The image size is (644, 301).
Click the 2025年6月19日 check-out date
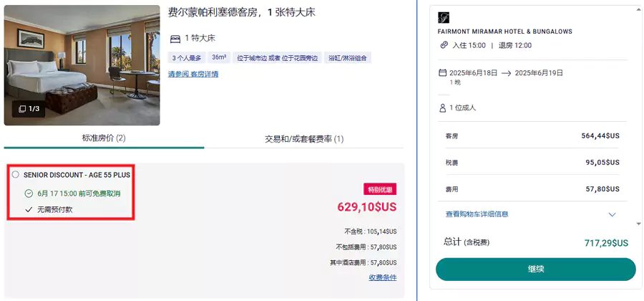tap(539, 73)
